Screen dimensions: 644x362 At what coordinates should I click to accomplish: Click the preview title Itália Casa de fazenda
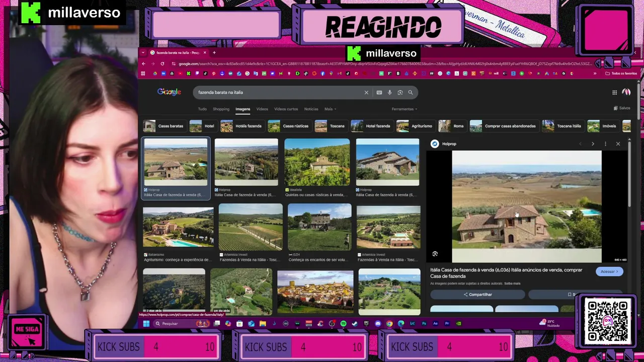pos(506,273)
